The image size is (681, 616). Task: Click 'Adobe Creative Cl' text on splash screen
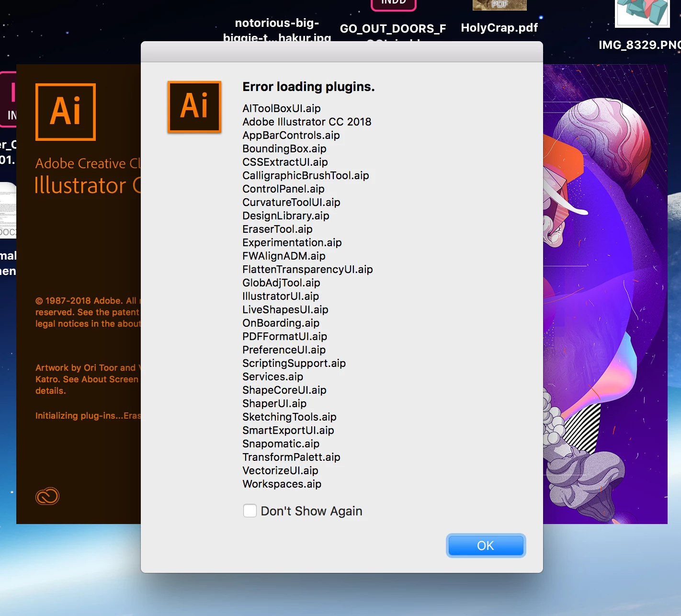point(88,163)
